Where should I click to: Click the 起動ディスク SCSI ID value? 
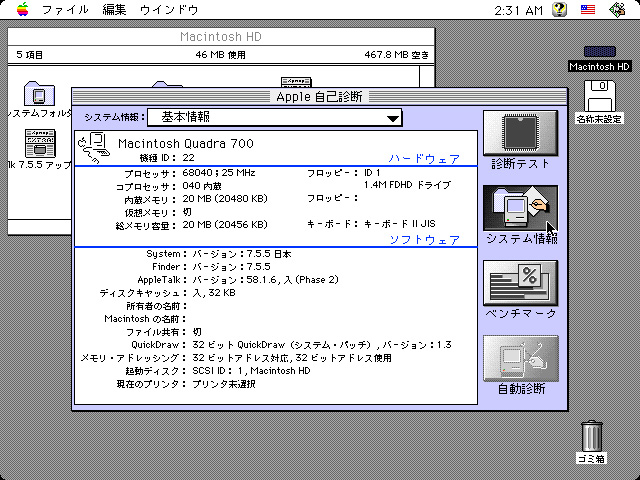[x=251, y=371]
